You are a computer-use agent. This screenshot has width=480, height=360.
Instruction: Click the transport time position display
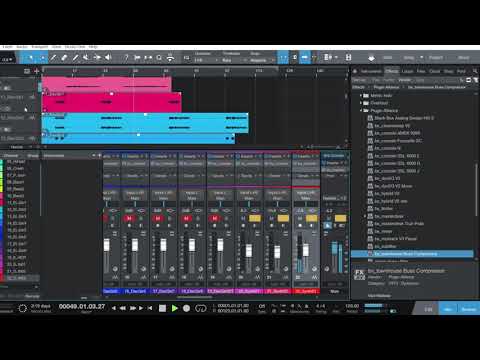[82, 306]
